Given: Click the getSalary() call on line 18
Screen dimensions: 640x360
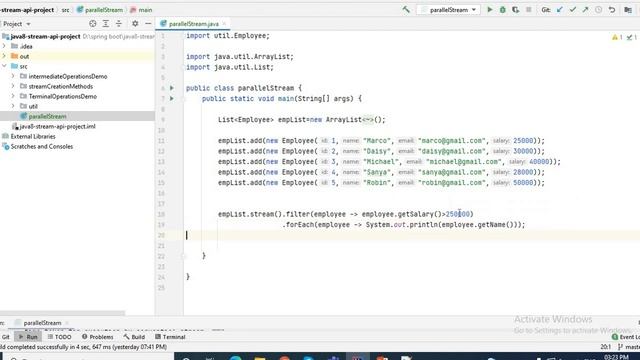Looking at the screenshot, I should point(420,214).
